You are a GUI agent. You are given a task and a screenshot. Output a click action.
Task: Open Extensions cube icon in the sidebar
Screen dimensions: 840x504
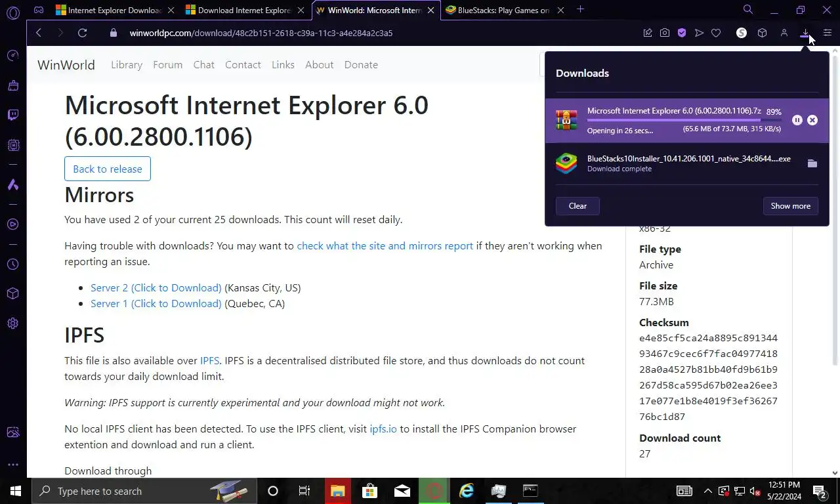13,293
